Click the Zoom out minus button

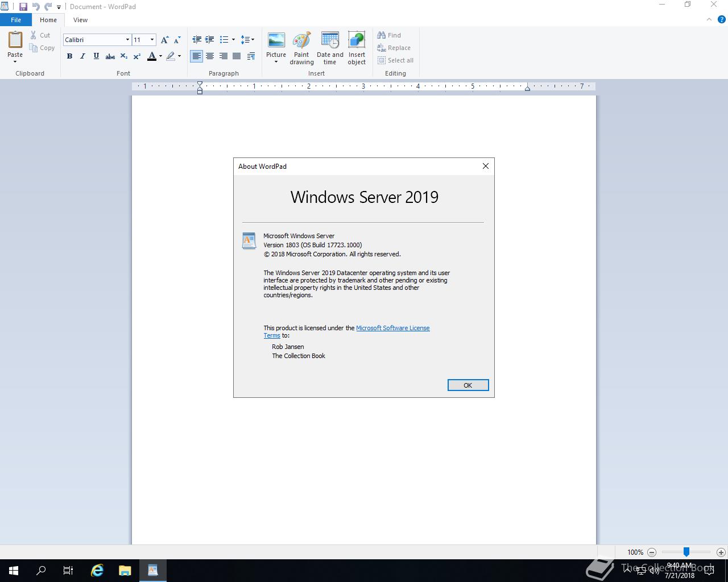(652, 552)
